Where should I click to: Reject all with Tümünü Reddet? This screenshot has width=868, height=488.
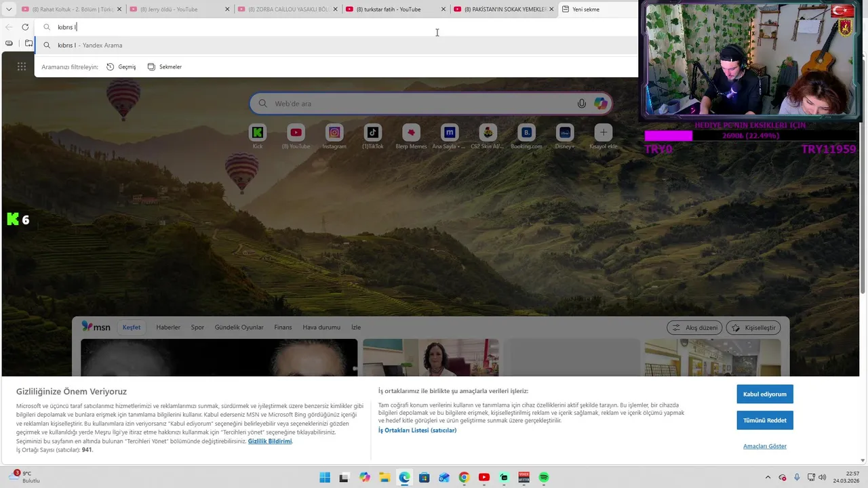click(x=765, y=420)
